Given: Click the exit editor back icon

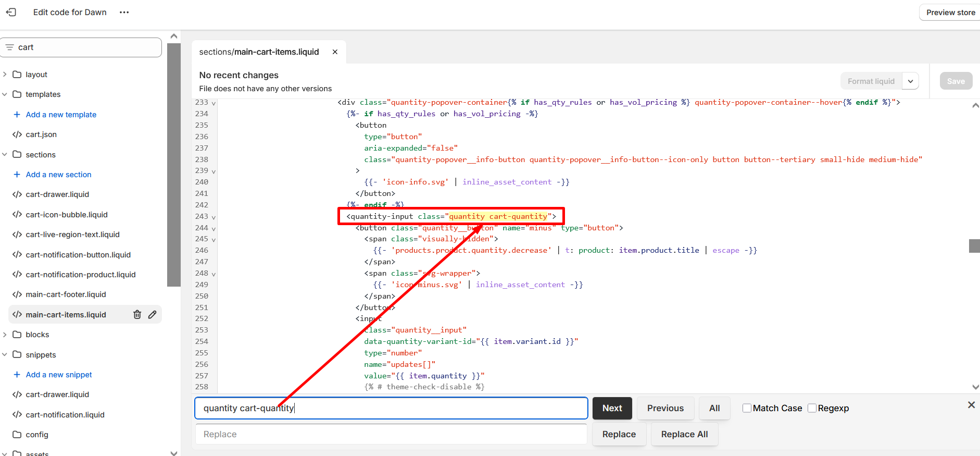Looking at the screenshot, I should click(x=11, y=12).
